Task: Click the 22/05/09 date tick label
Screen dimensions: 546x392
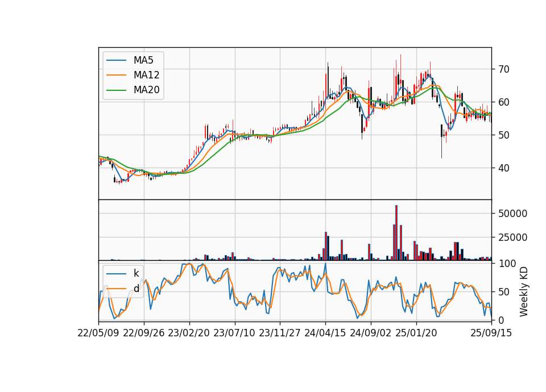Action: pyautogui.click(x=98, y=333)
